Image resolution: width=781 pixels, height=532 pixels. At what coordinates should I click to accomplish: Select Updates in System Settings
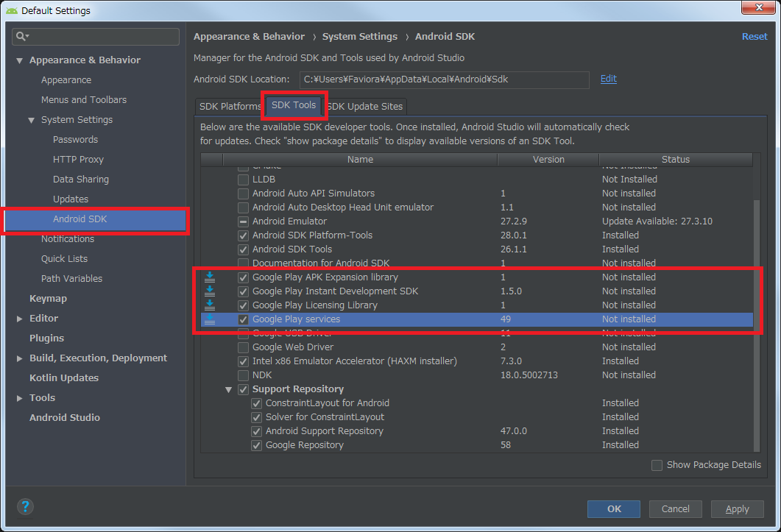pos(71,199)
